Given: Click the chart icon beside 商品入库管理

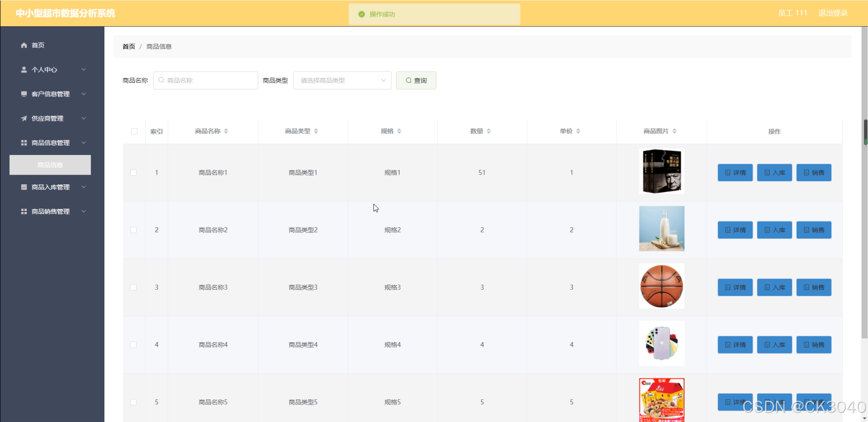Looking at the screenshot, I should 24,187.
